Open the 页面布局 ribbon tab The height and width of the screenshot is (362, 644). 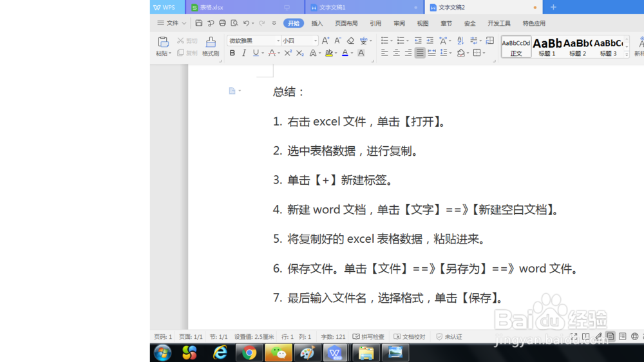click(346, 23)
